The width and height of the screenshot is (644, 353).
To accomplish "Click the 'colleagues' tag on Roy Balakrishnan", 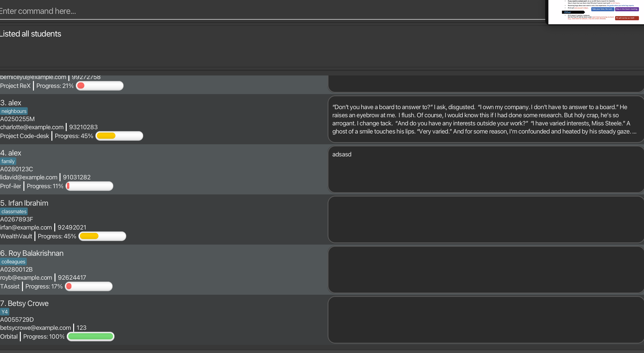I will click(13, 262).
